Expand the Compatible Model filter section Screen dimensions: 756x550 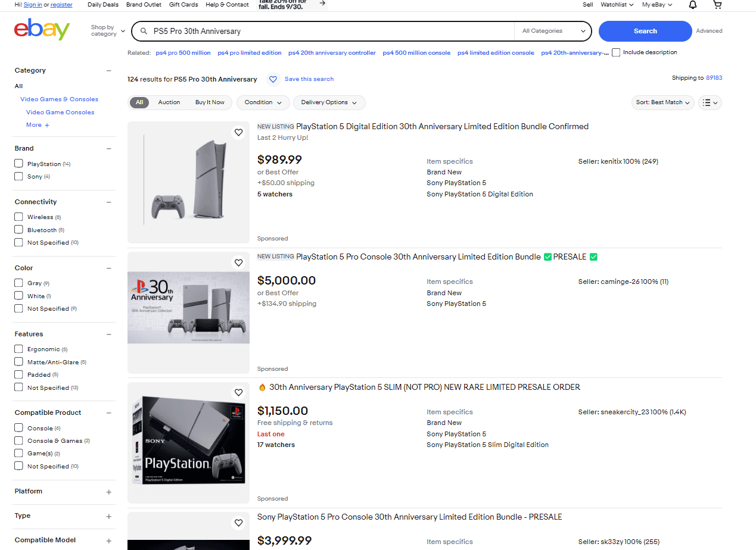coord(108,541)
